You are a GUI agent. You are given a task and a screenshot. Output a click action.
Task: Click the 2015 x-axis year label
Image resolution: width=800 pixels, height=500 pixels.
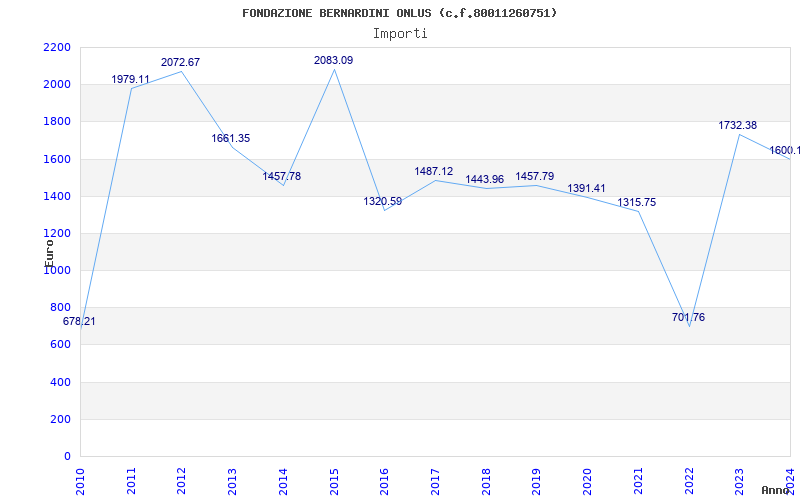tap(334, 481)
